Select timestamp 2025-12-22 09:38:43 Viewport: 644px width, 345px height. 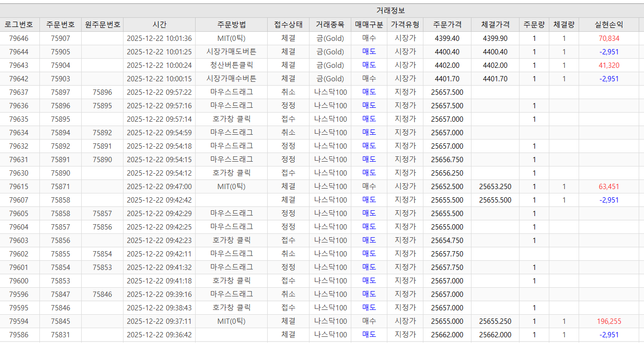(x=159, y=308)
